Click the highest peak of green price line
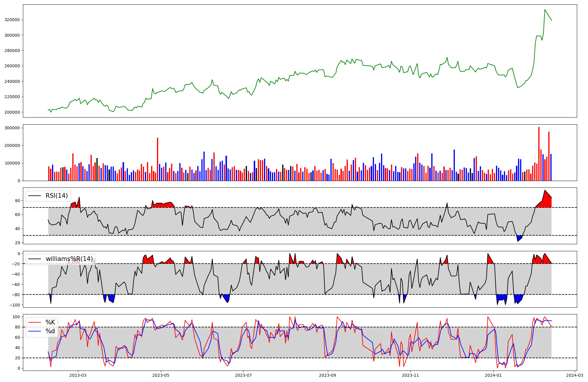588x382 pixels. 545,10
